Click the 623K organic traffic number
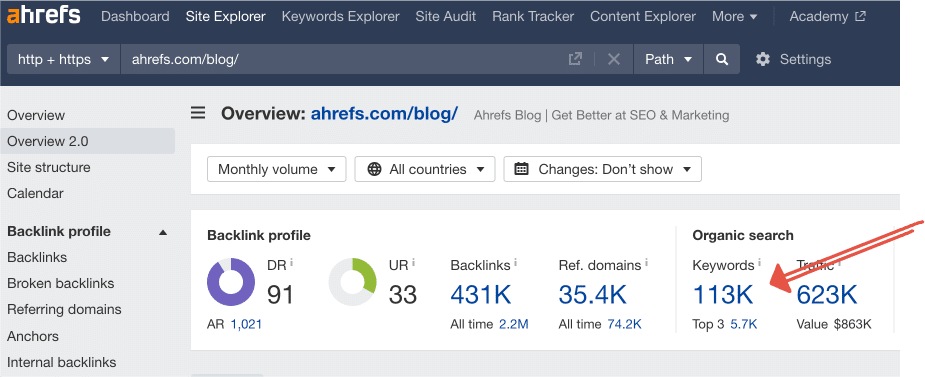925x377 pixels. [827, 294]
